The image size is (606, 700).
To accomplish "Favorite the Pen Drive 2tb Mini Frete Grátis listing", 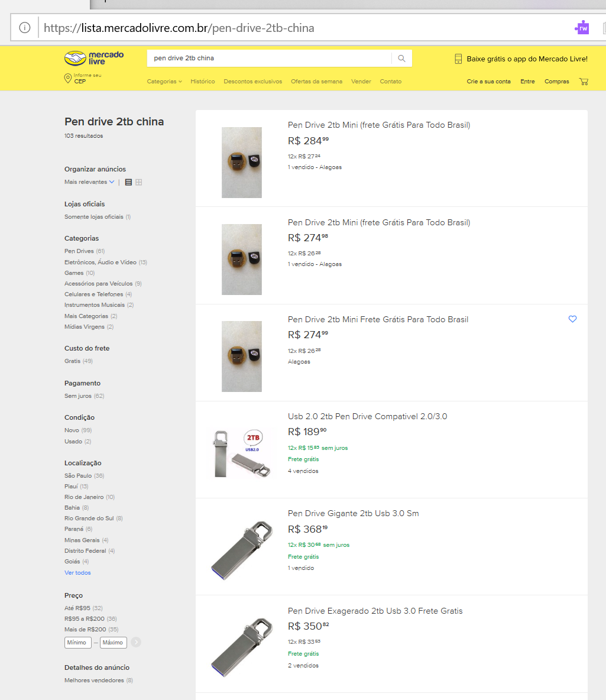I will (x=572, y=319).
